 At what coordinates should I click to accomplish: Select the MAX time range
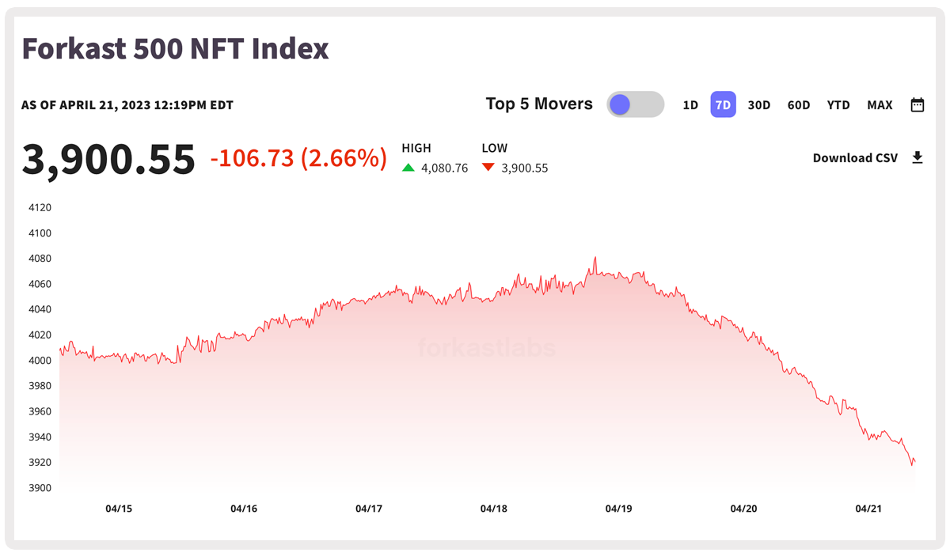click(x=880, y=104)
